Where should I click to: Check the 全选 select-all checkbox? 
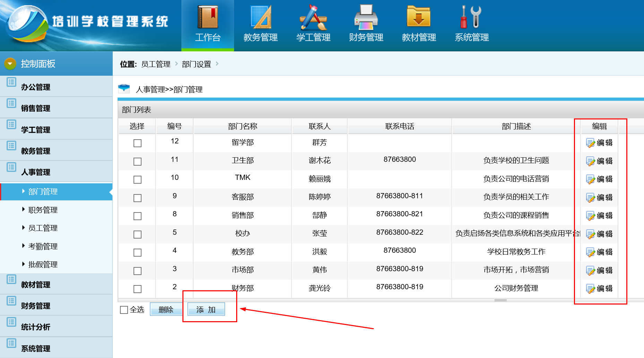124,310
